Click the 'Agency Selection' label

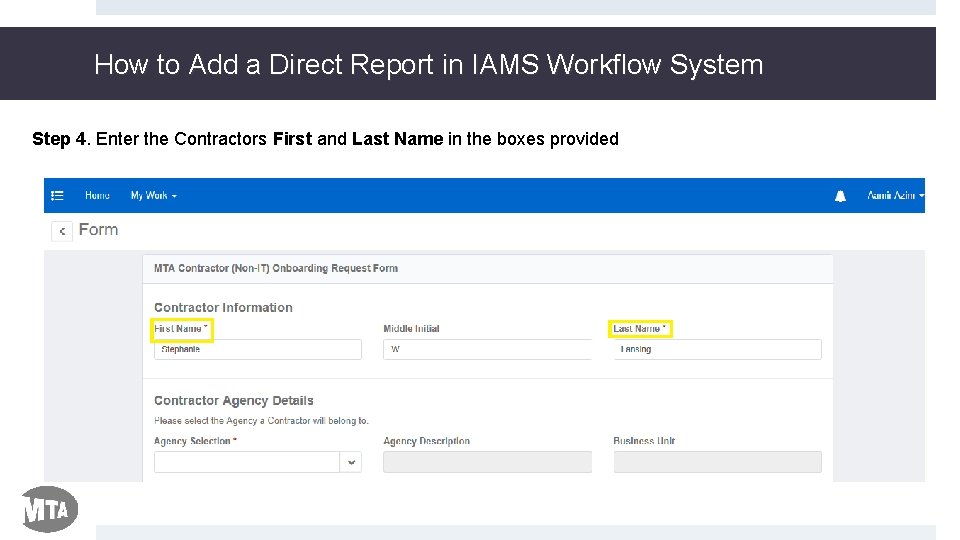point(195,441)
